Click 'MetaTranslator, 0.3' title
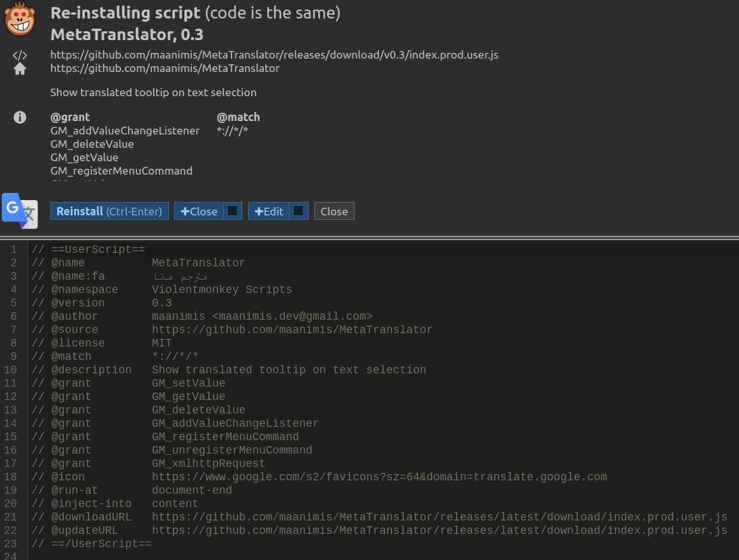The width and height of the screenshot is (739, 560). tap(127, 34)
